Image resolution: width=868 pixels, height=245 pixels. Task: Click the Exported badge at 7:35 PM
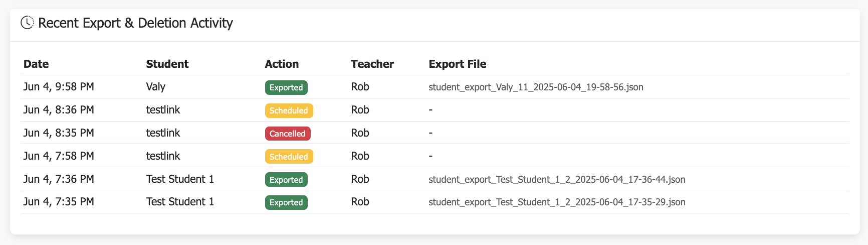point(286,202)
